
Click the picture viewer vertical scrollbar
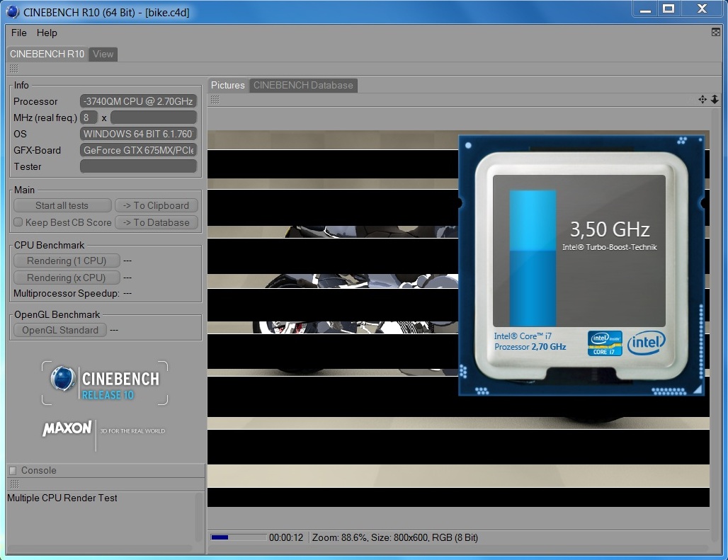715,324
